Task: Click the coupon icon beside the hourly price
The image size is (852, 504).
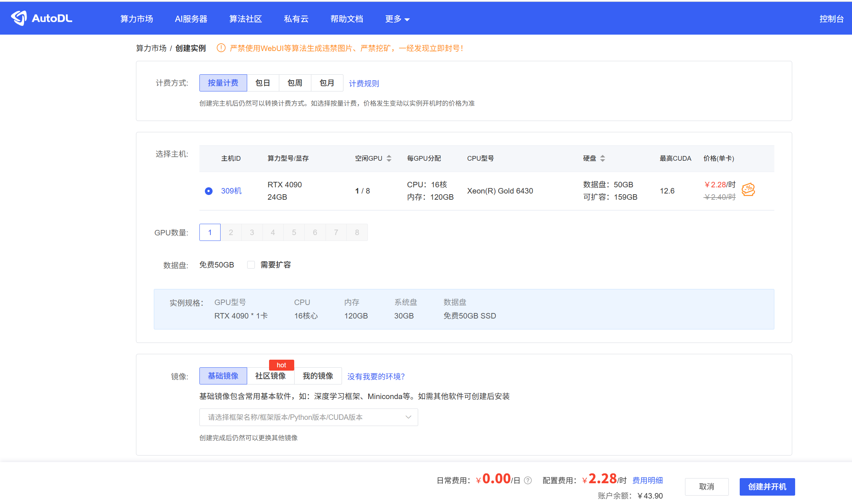Action: (x=748, y=190)
